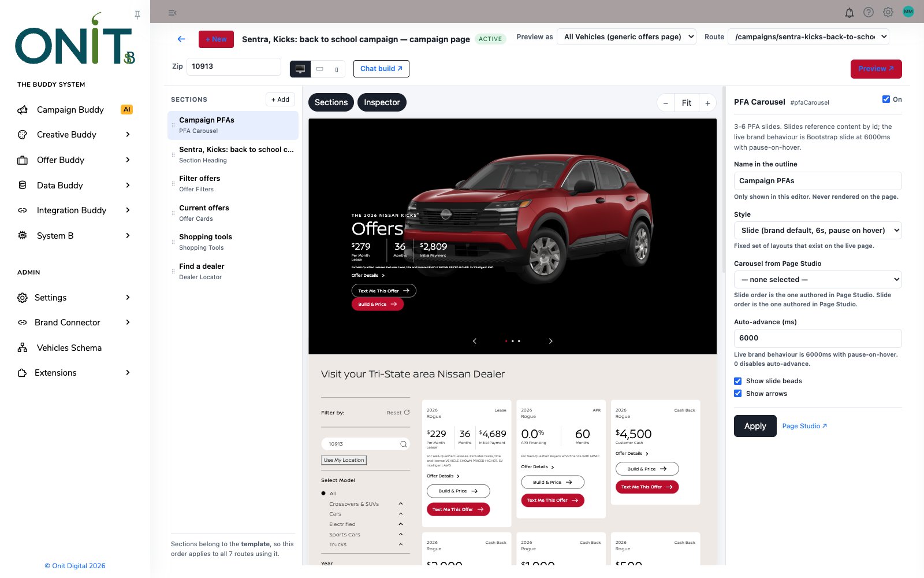The image size is (924, 578).
Task: Open the Style dropdown
Action: click(x=818, y=231)
